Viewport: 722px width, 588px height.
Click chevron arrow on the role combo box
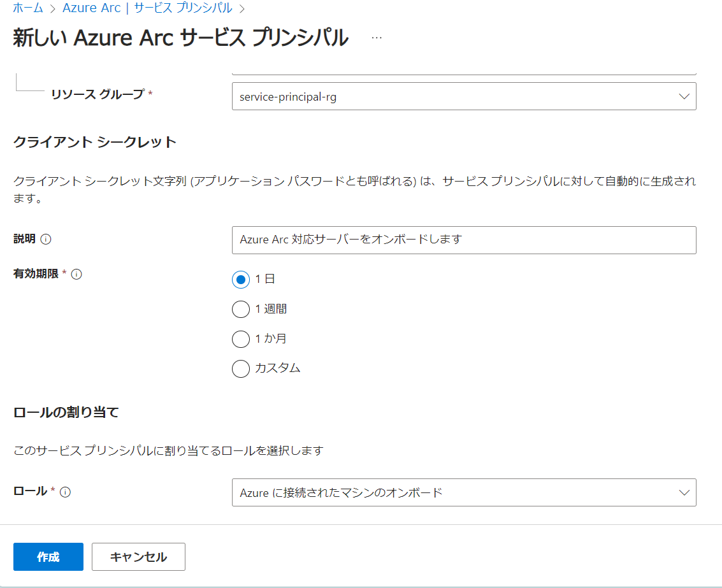[684, 492]
